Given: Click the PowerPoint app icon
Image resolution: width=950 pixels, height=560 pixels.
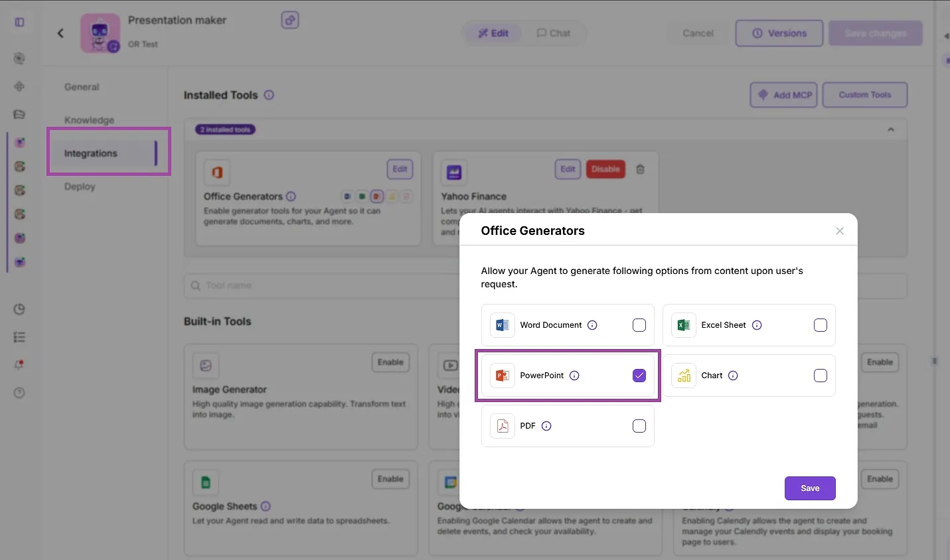Looking at the screenshot, I should 503,376.
